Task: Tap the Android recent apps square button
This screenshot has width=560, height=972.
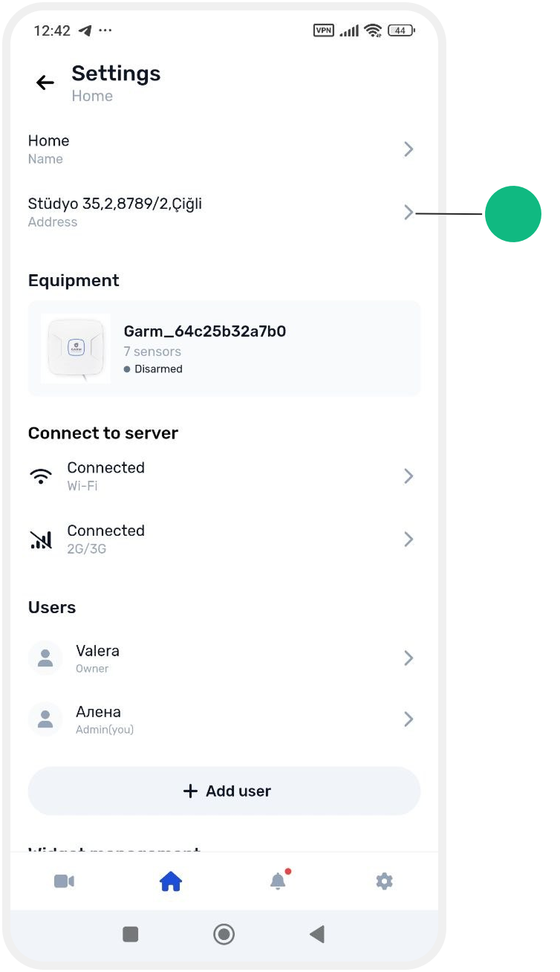Action: point(131,934)
